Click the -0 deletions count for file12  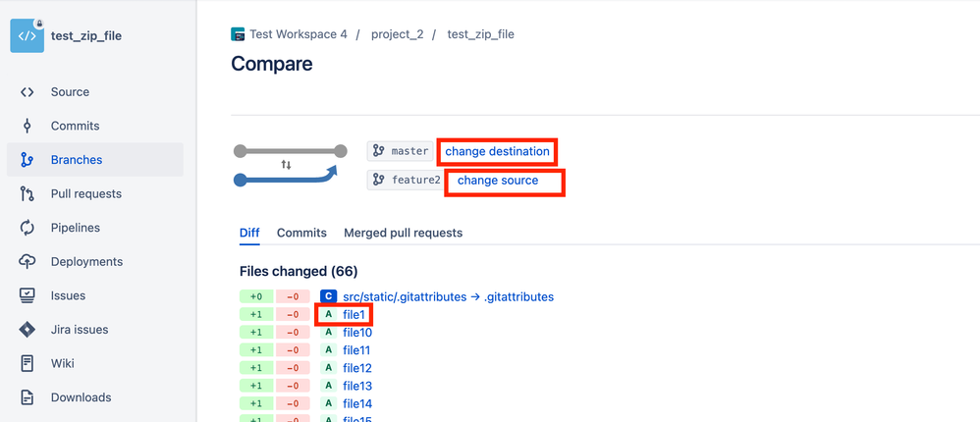tap(293, 368)
